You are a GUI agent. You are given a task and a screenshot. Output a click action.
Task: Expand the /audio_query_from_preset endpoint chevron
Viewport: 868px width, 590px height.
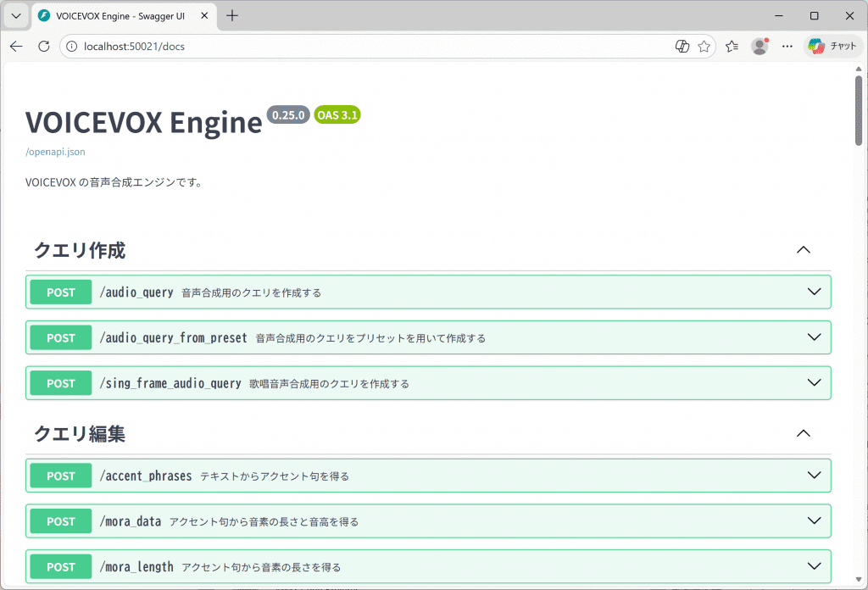point(814,337)
